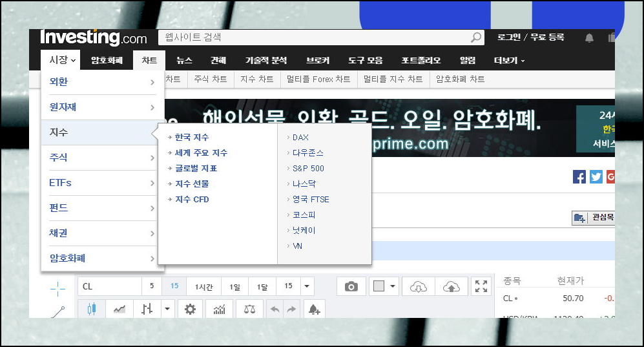Choose candlestick chart style
Screen dimensions: 644x347
[x=92, y=309]
